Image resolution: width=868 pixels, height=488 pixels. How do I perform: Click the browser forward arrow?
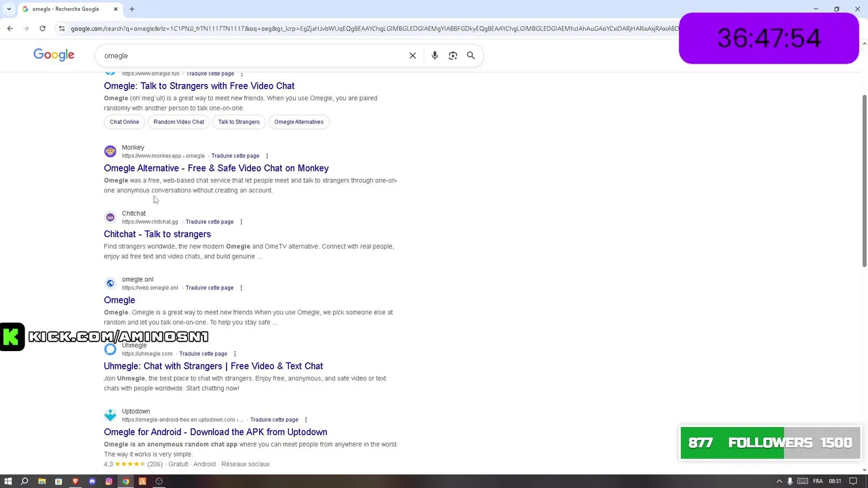[26, 28]
